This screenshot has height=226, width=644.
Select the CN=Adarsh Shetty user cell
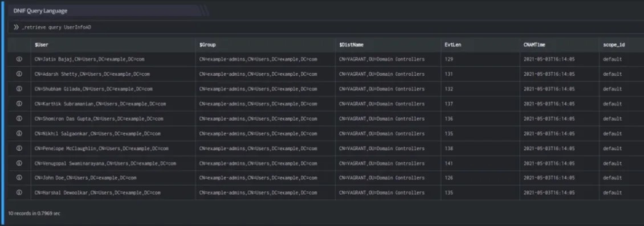113,74
